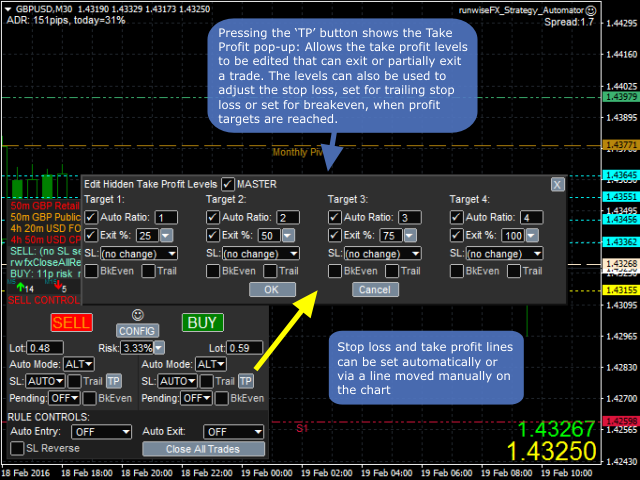Click the smiley face icon above CONFIG
This screenshot has width=640, height=480.
click(x=137, y=313)
